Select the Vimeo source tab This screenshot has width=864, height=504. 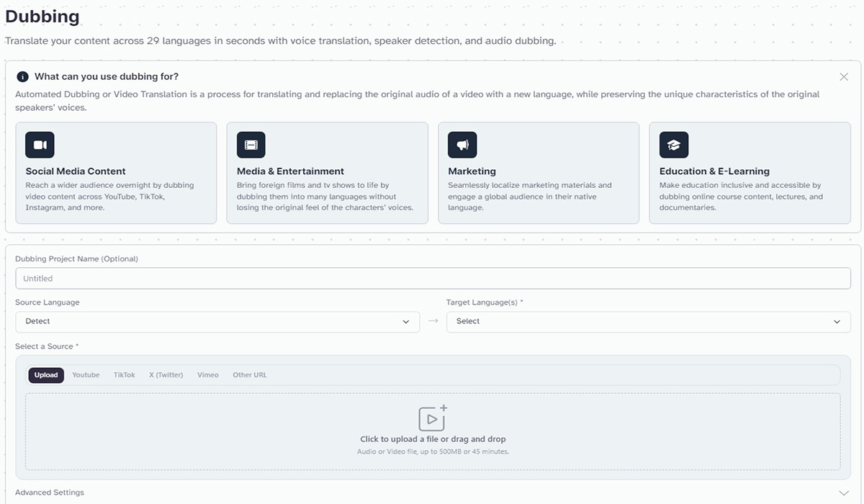(x=207, y=375)
